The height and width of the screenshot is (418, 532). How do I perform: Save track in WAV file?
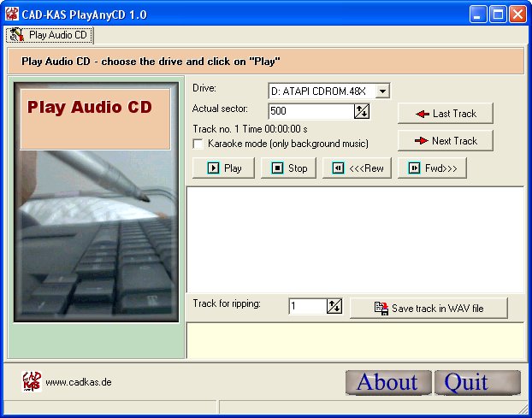pyautogui.click(x=429, y=308)
